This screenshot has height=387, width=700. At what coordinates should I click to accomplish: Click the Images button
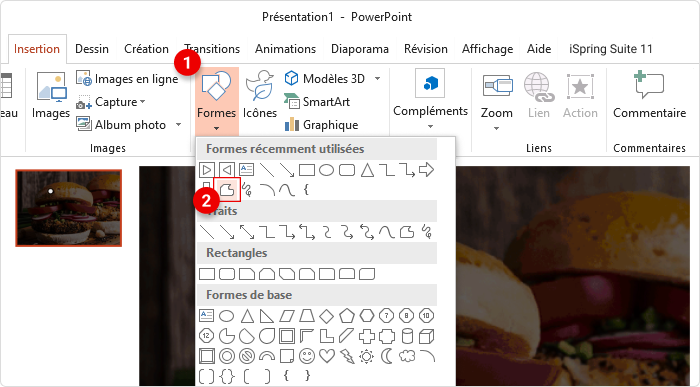point(51,96)
